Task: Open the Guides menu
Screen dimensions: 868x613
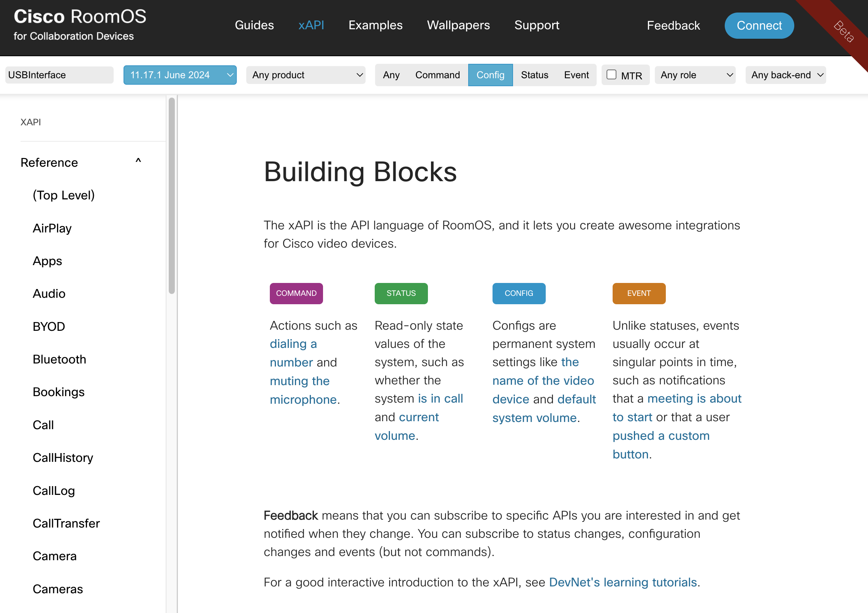Action: click(254, 25)
